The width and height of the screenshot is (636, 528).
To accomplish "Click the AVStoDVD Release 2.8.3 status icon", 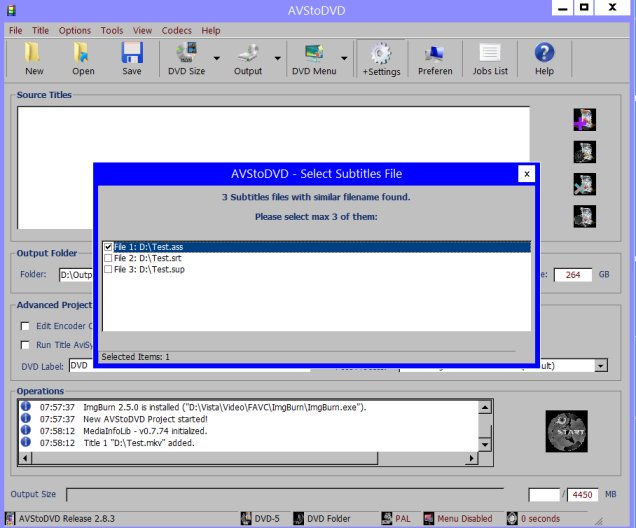I will tap(10, 518).
